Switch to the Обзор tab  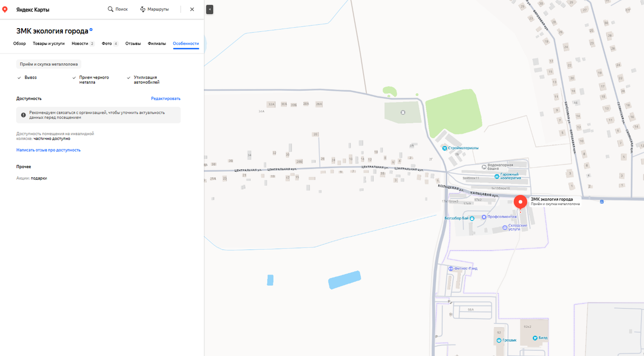pyautogui.click(x=20, y=44)
